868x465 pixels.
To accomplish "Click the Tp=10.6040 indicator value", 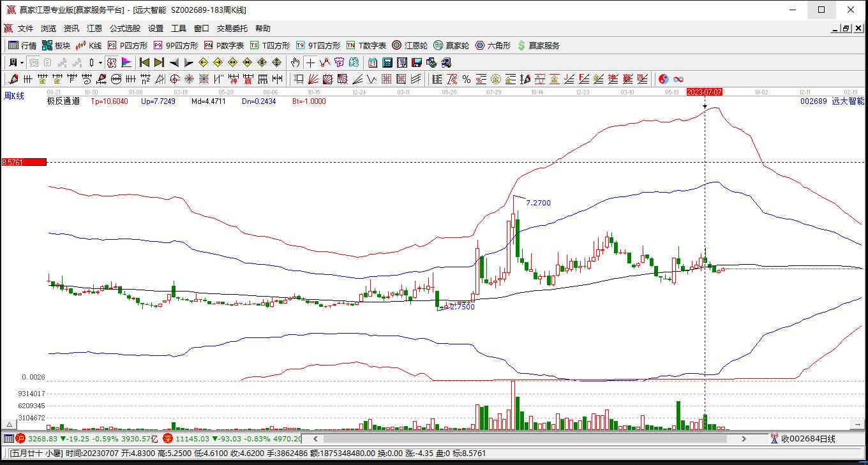I will (x=109, y=101).
